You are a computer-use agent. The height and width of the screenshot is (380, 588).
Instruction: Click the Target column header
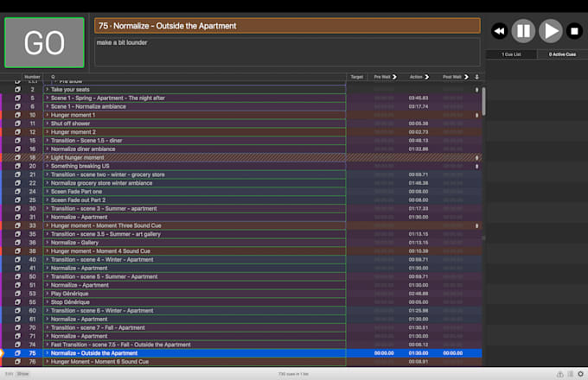point(356,77)
